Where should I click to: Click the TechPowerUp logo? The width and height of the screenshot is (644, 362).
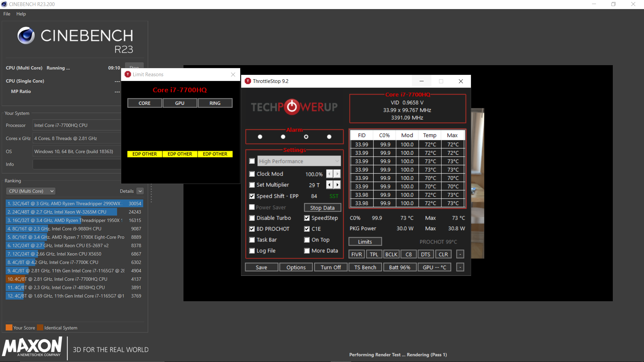pos(294,107)
